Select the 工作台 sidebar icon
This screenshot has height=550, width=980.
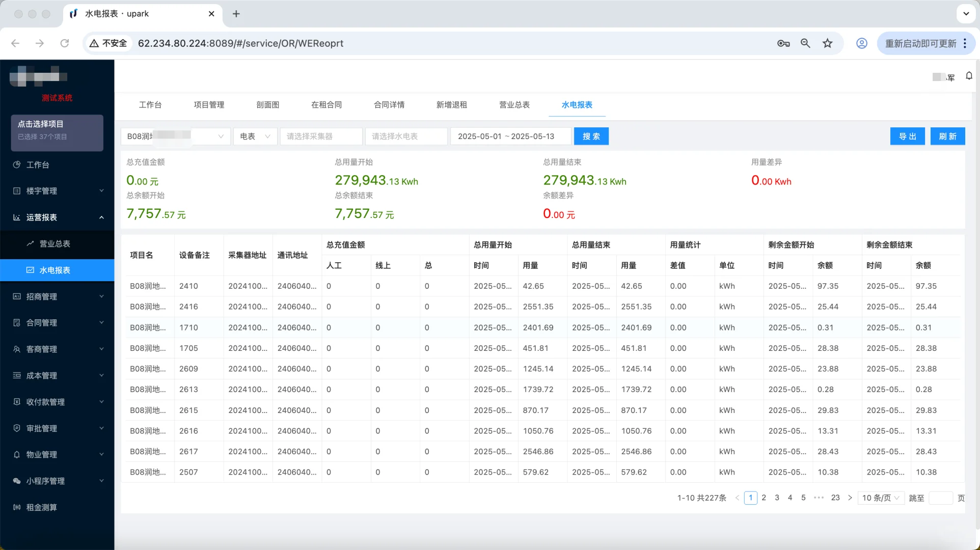coord(38,164)
